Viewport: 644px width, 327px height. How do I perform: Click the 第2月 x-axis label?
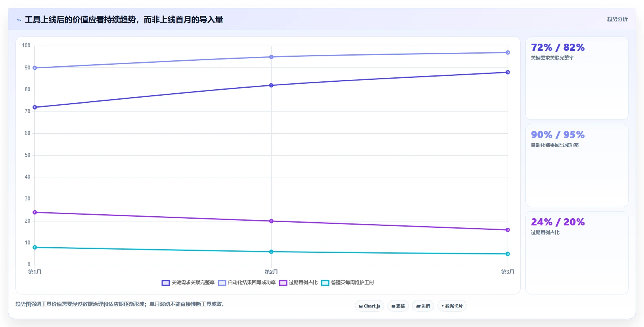pos(271,272)
